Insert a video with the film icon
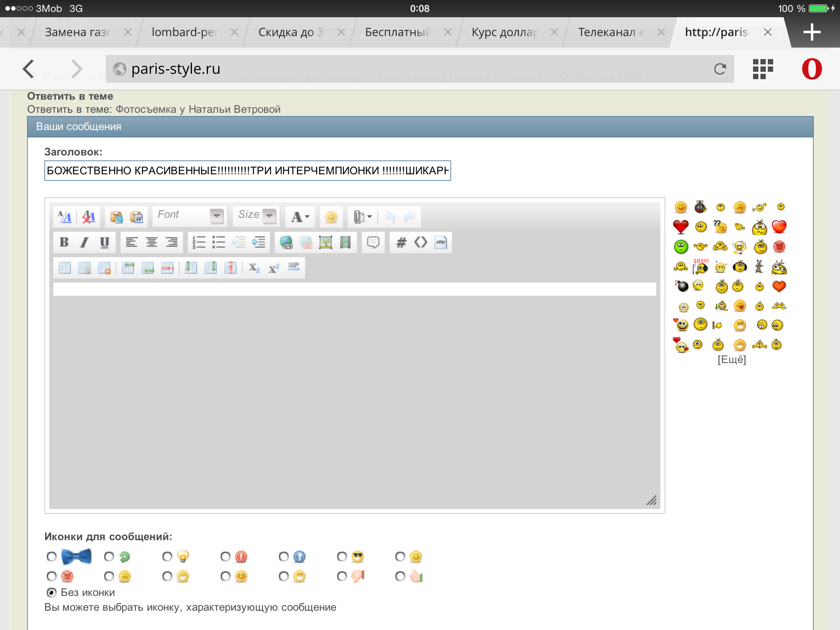Screen dimensions: 840x630 pyautogui.click(x=345, y=242)
